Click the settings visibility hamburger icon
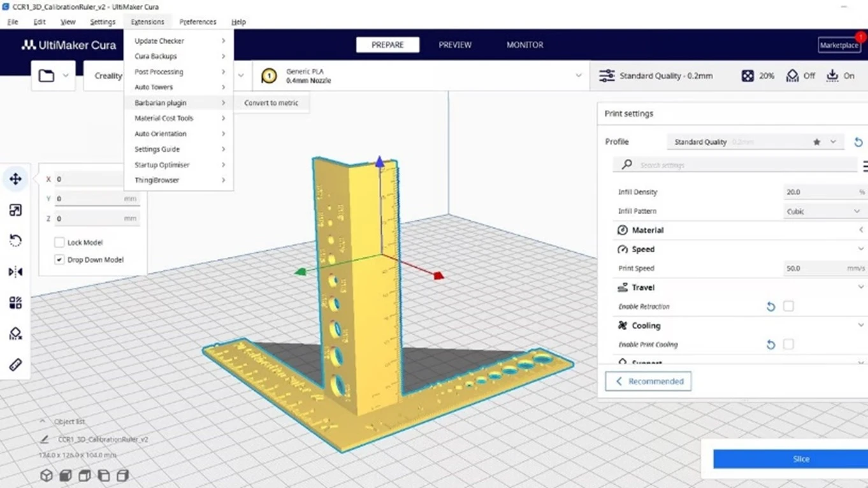The width and height of the screenshot is (868, 488). pos(865,166)
